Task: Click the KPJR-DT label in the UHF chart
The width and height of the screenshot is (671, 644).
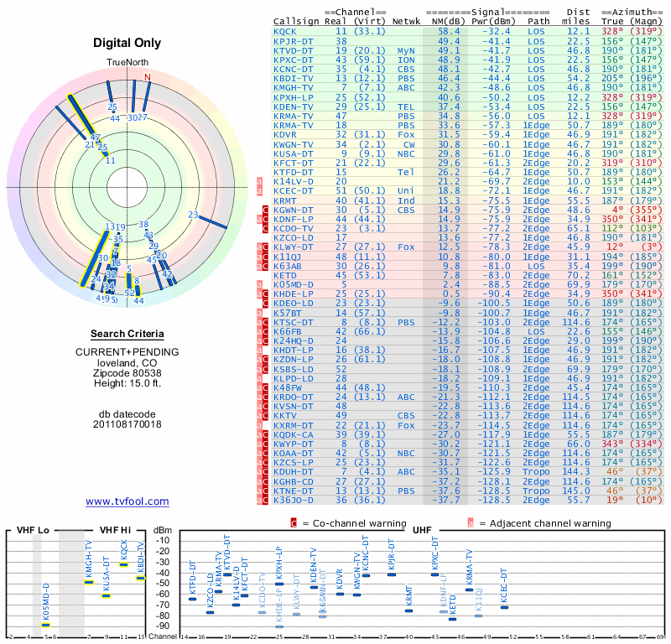Action: (391, 555)
